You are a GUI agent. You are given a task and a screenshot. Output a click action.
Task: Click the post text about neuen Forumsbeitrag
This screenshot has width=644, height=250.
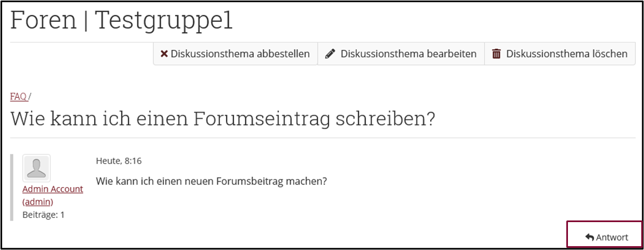pos(211,181)
